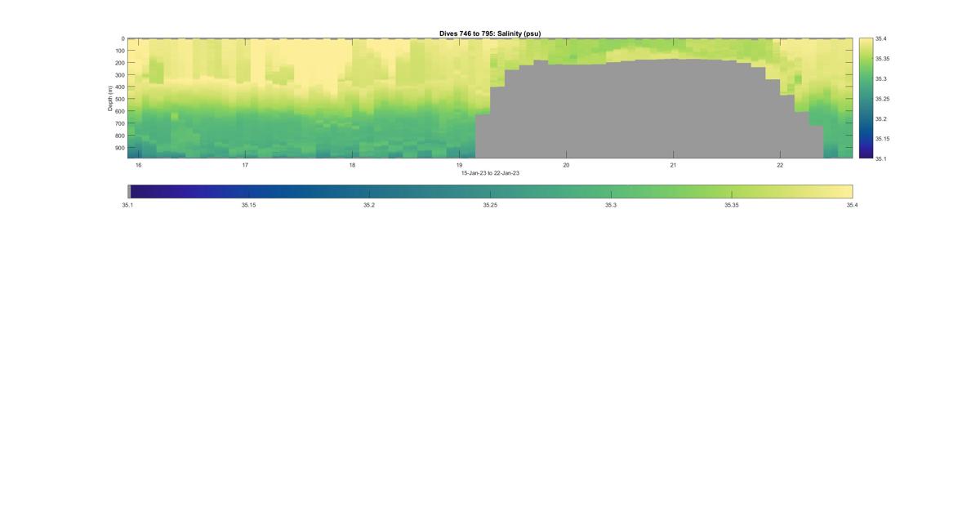Select depth tick label "800"
The width and height of the screenshot is (980, 508).
(x=119, y=136)
